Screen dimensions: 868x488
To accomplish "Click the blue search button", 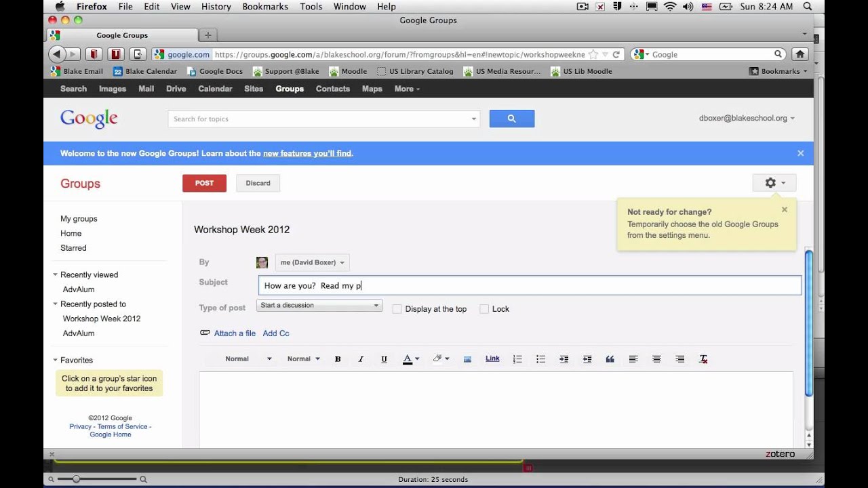I will tap(512, 119).
